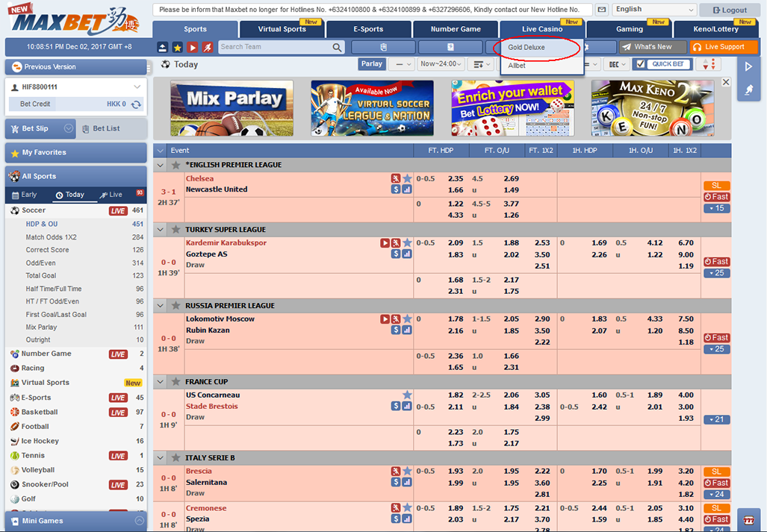Expand the Now~24:00 time range dropdown
The image size is (767, 532).
[x=441, y=64]
